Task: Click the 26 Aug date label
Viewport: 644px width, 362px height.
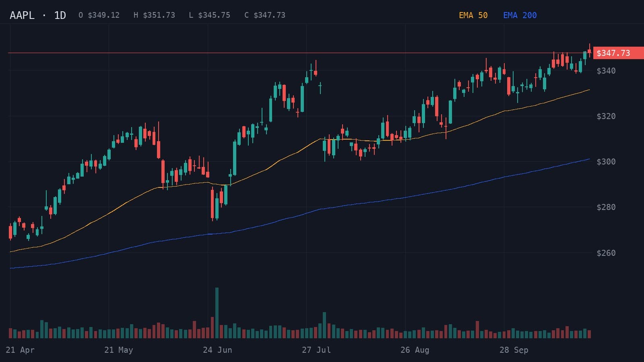Action: (x=415, y=350)
